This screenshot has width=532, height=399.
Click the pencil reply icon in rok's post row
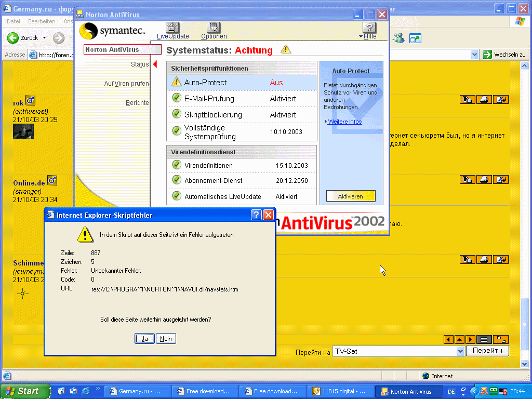[501, 99]
